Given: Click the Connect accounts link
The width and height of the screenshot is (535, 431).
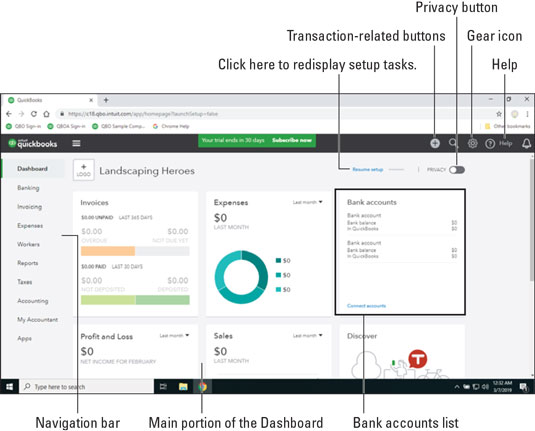Looking at the screenshot, I should [366, 306].
